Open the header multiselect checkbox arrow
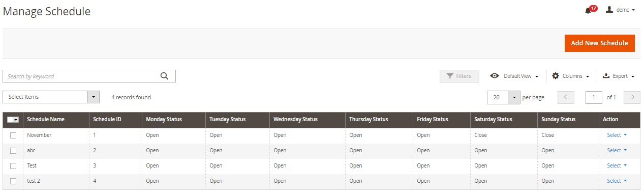This screenshot has height=195, width=644. [x=16, y=120]
